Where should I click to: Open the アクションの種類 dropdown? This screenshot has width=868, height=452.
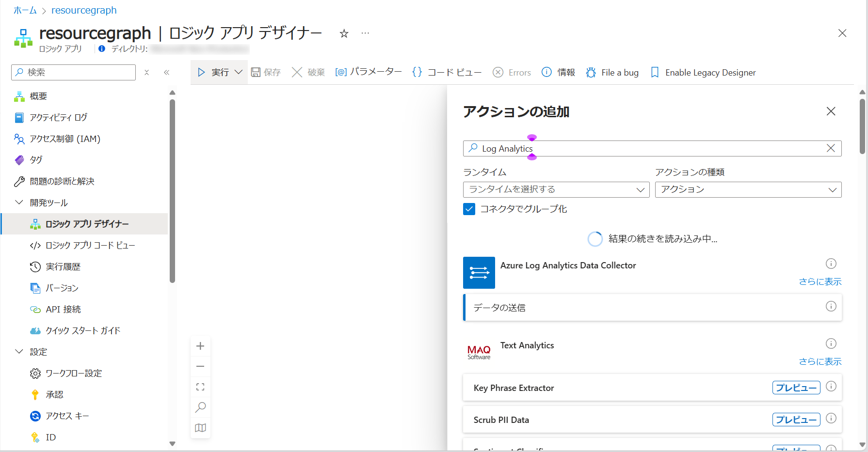[748, 189]
